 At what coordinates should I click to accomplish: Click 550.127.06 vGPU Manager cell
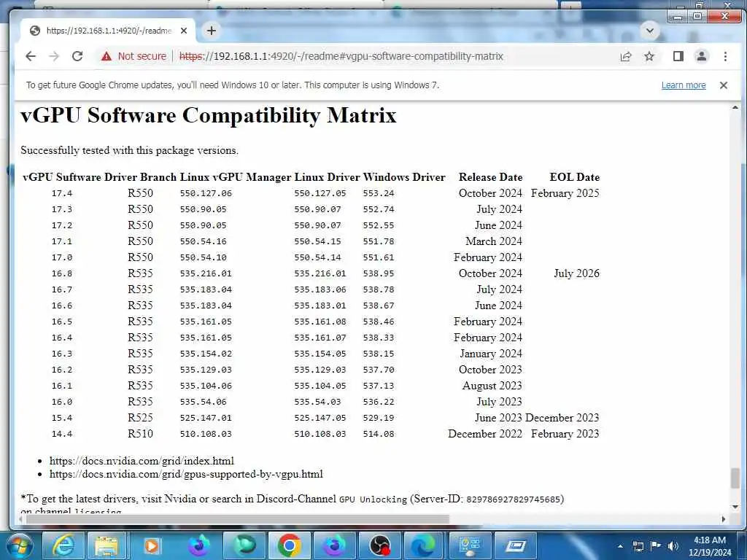pyautogui.click(x=206, y=193)
